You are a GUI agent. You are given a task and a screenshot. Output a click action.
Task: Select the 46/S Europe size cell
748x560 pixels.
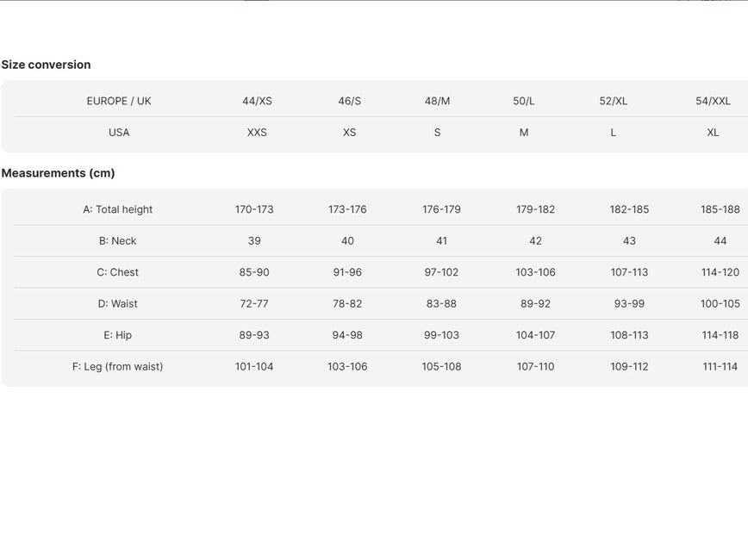350,101
